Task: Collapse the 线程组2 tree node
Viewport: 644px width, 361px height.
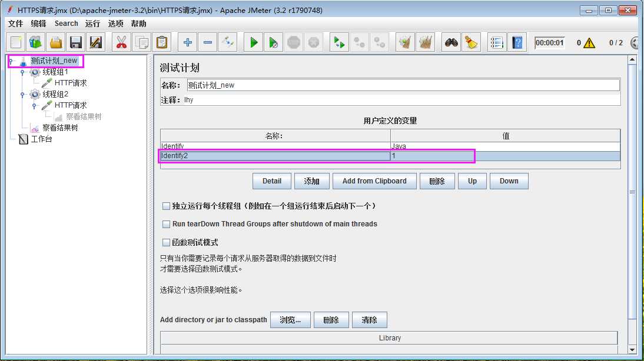Action: (22, 94)
